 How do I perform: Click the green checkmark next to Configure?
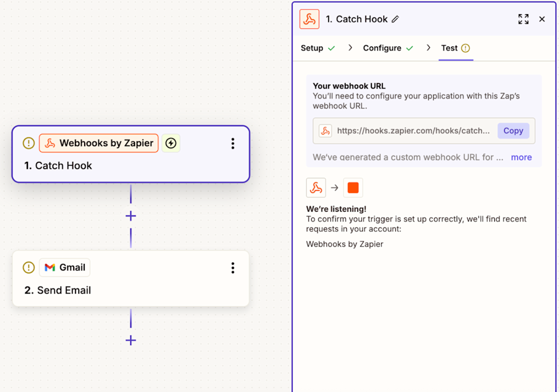tap(410, 48)
